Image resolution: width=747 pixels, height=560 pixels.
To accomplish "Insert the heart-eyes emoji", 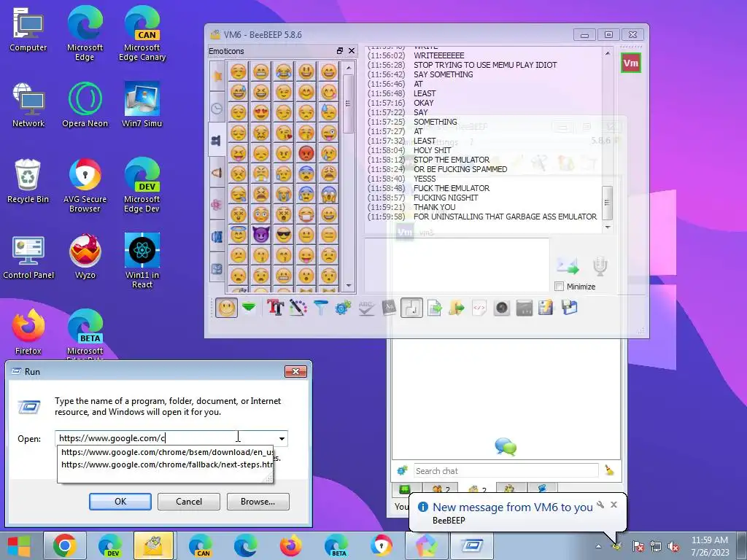I will point(260,113).
